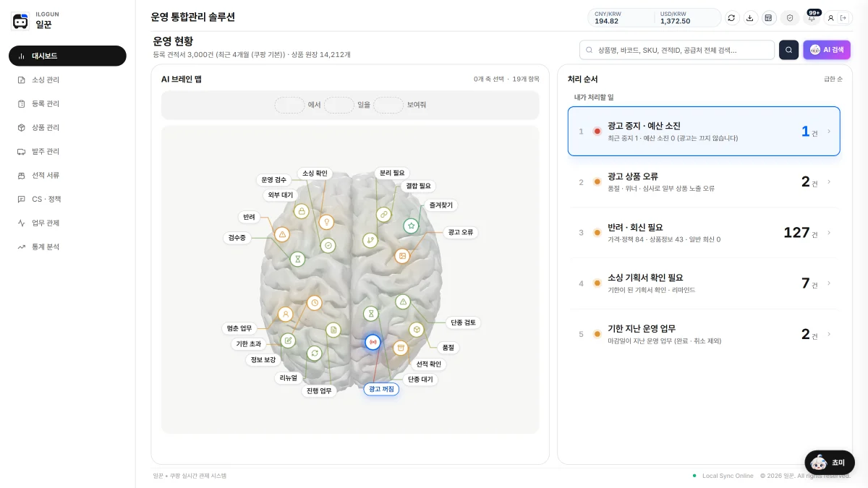The width and height of the screenshot is (868, 488).
Task: Select the check circle node on the brain
Action: coord(328,246)
